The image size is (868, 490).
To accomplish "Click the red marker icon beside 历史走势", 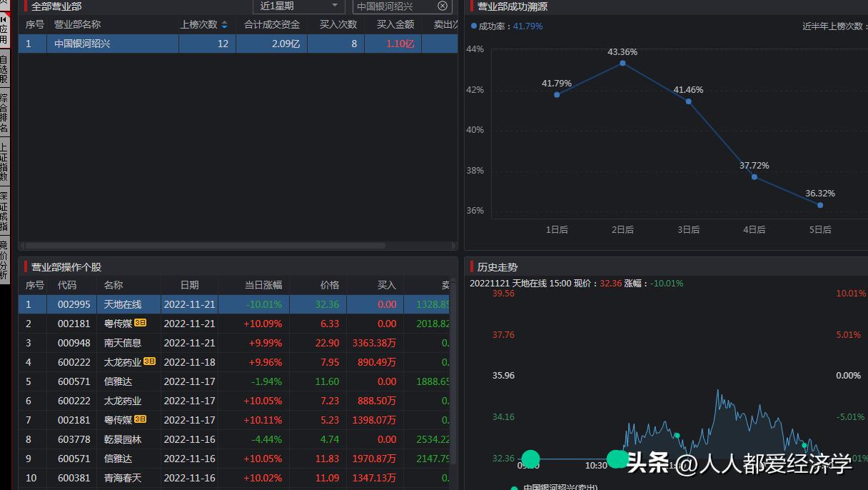I will (x=472, y=266).
